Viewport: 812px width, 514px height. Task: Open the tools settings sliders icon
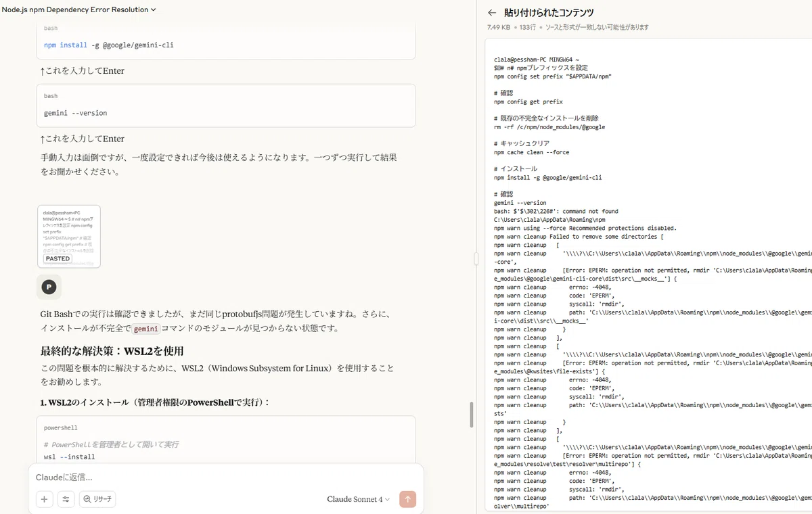[x=66, y=499]
